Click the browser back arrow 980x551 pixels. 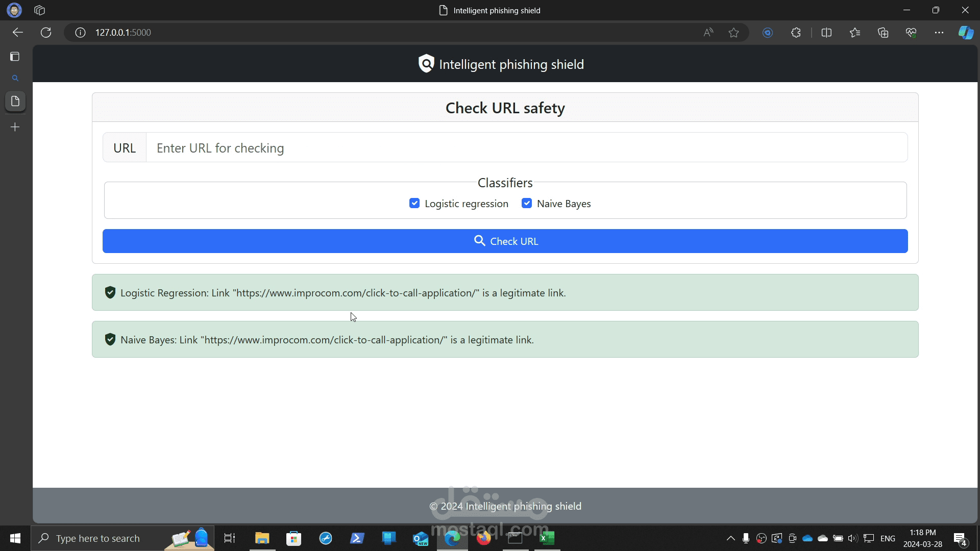click(x=18, y=33)
